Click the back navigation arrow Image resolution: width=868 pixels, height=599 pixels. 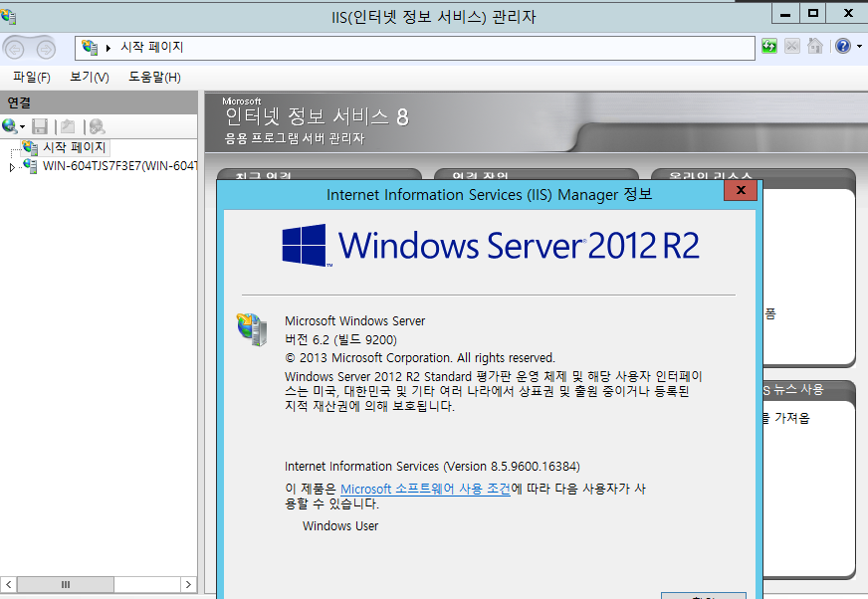(x=15, y=50)
